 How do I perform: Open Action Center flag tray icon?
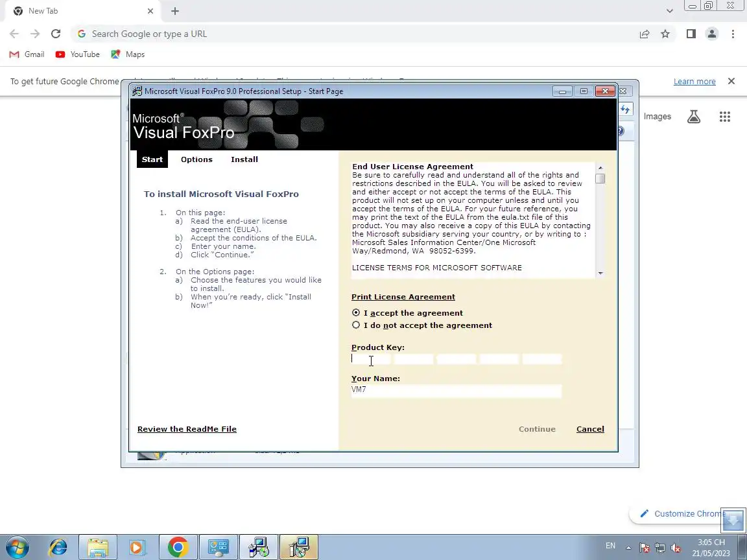coord(644,548)
